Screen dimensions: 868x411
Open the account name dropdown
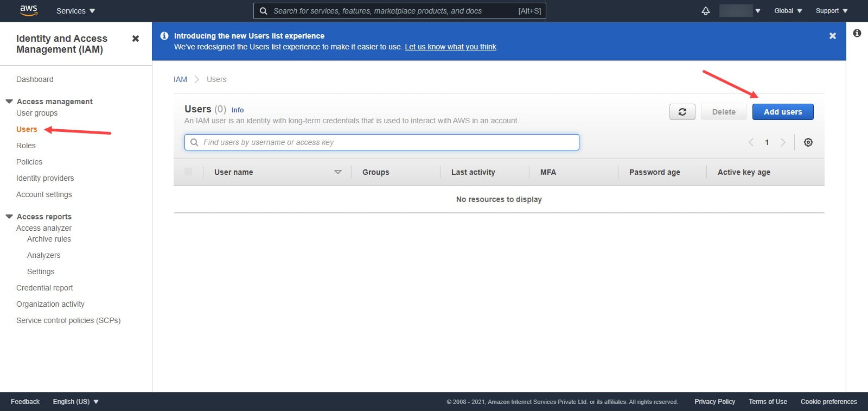tap(739, 11)
